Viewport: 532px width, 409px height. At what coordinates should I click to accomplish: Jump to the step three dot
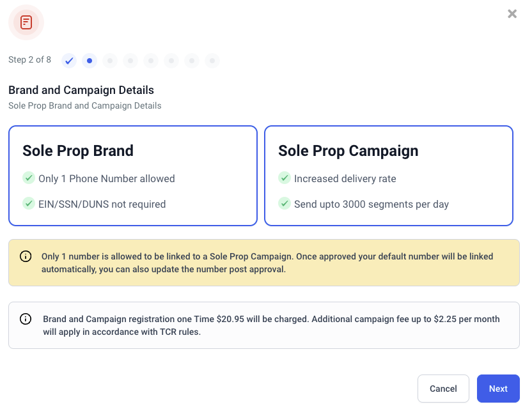pyautogui.click(x=110, y=61)
